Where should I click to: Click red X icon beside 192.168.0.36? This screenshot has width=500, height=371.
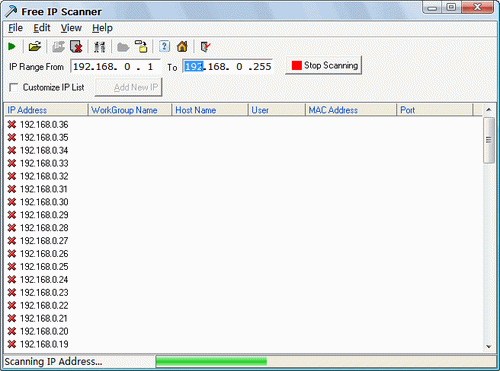[12, 124]
